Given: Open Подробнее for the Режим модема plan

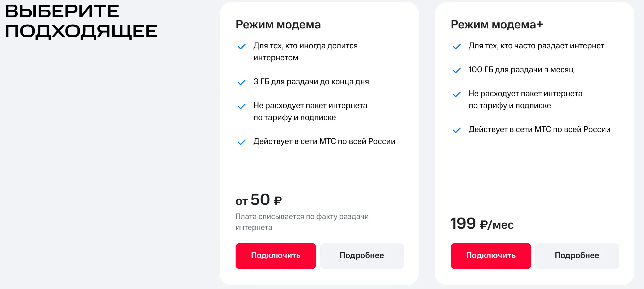Looking at the screenshot, I should point(362,256).
